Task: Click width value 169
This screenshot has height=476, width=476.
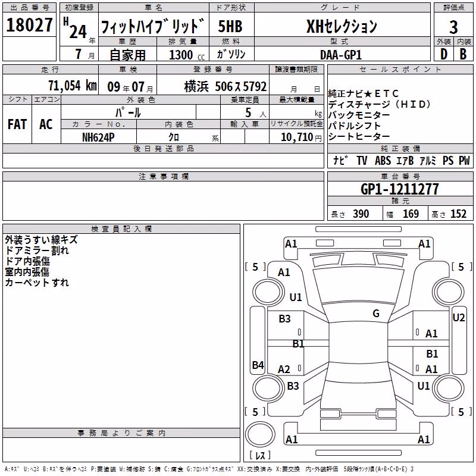Action: (x=411, y=214)
